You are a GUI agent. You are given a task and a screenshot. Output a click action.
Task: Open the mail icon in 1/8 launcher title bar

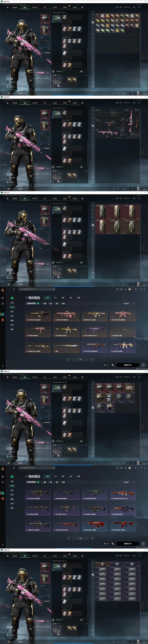(121, 289)
